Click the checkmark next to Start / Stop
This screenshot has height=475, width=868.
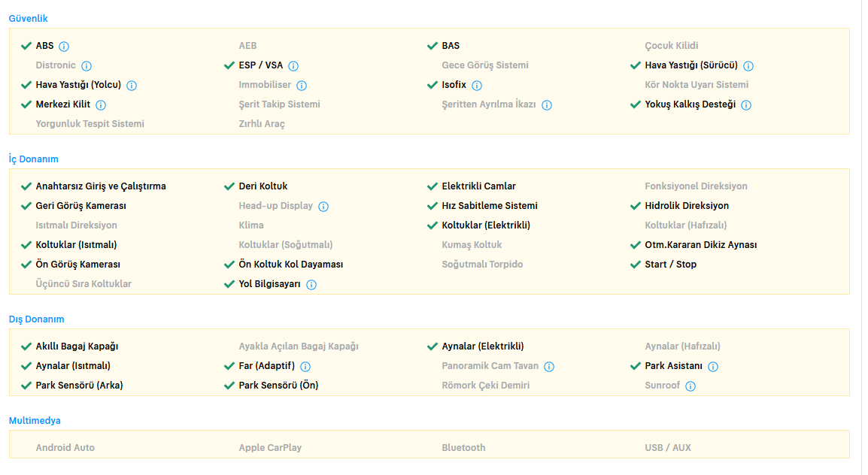coord(636,265)
